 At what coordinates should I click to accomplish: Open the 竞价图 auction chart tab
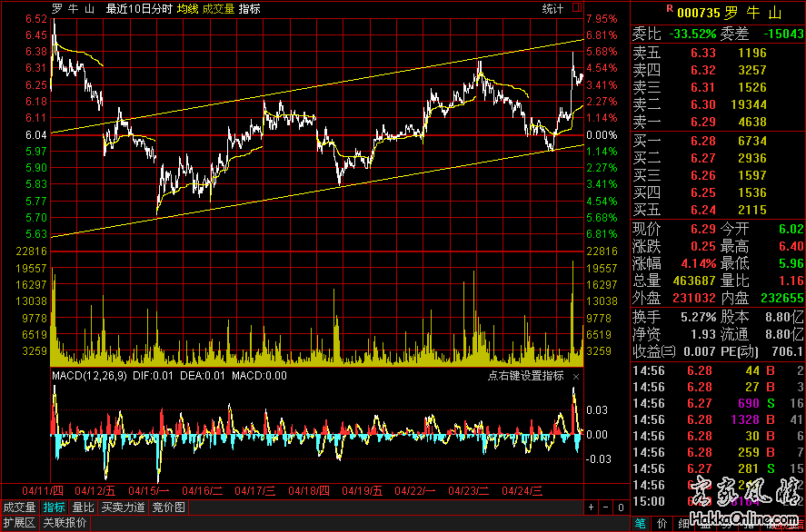[x=167, y=507]
